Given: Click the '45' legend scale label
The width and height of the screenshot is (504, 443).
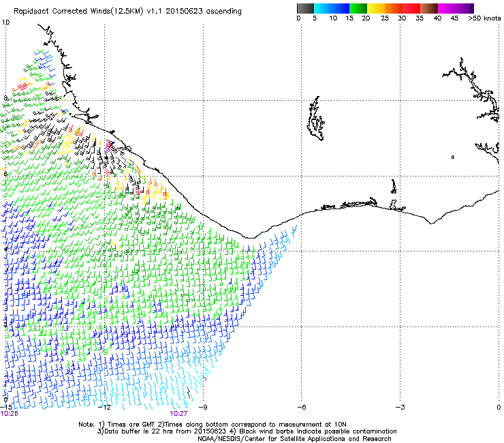Looking at the screenshot, I should pos(454,18).
